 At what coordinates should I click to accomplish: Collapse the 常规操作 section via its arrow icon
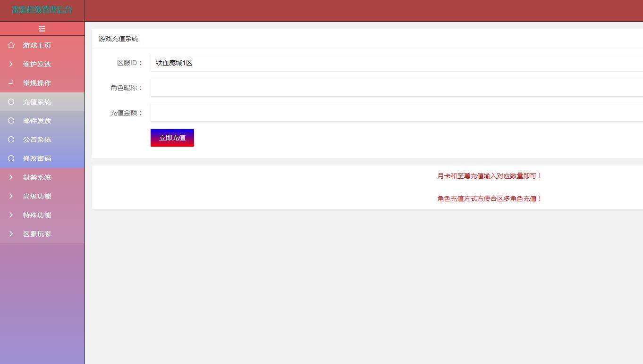click(11, 83)
